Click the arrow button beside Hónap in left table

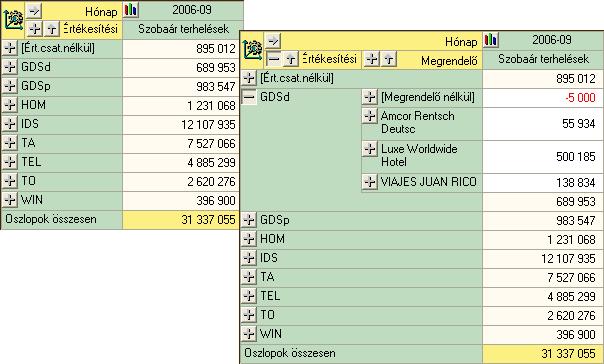(34, 10)
